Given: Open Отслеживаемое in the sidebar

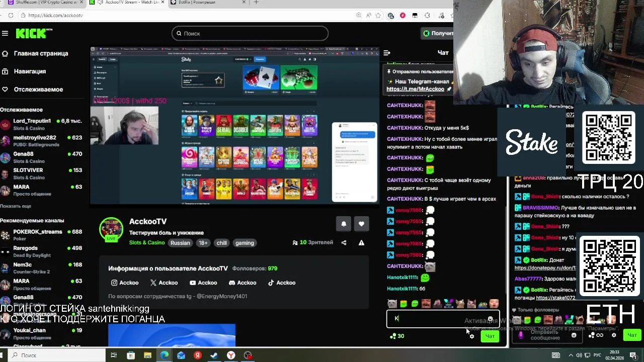Looking at the screenshot, I should [x=33, y=89].
